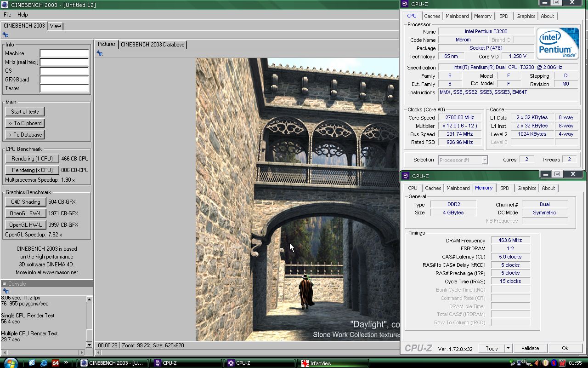The image size is (588, 368).
Task: Open the Tools dropdown arrow in CPU-Z
Action: point(508,348)
